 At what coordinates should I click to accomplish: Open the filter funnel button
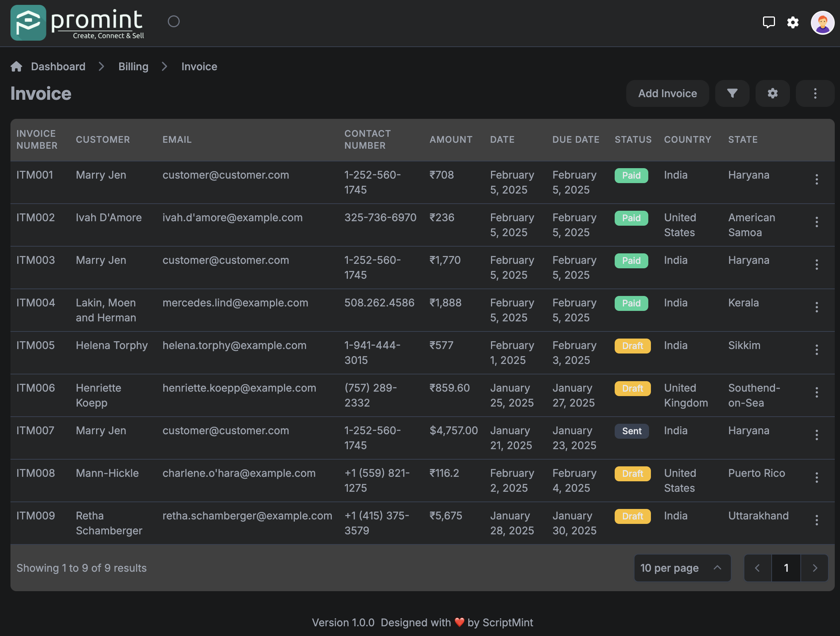(732, 93)
